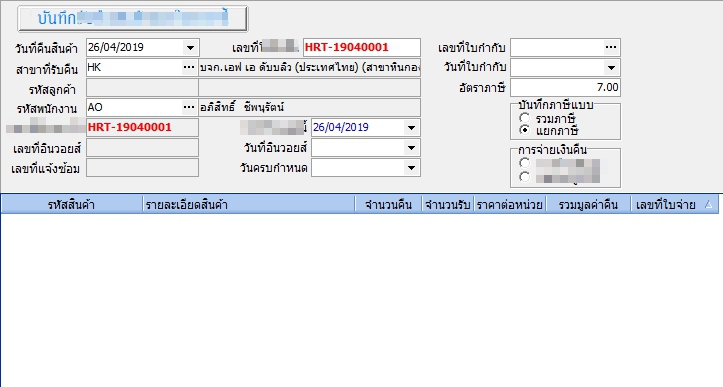Select first refund payment radio option

point(524,163)
